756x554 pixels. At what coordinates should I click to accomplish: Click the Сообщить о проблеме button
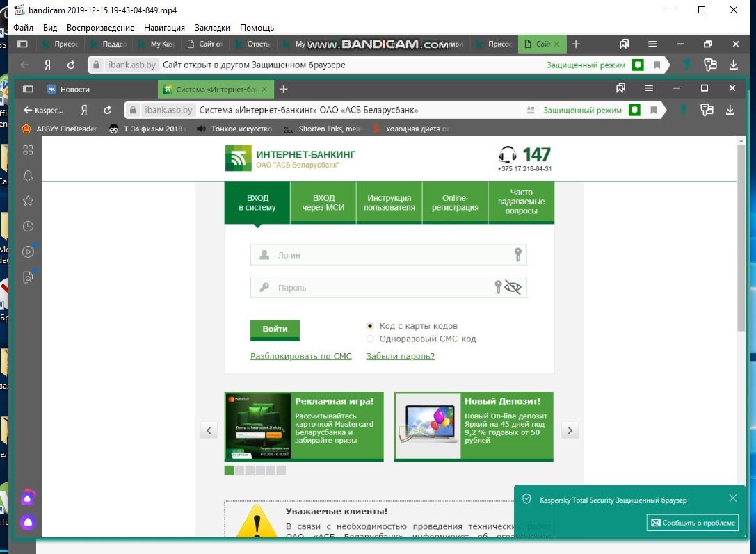click(x=693, y=523)
